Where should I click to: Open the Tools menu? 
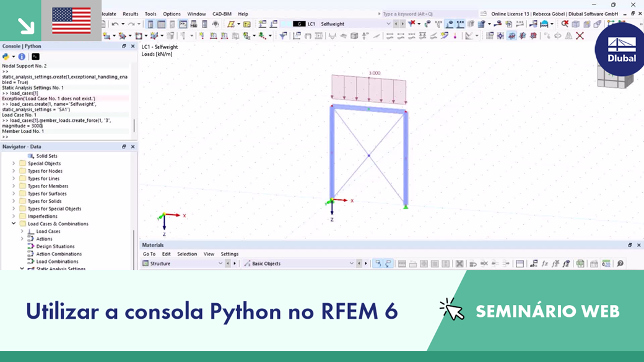click(x=150, y=14)
